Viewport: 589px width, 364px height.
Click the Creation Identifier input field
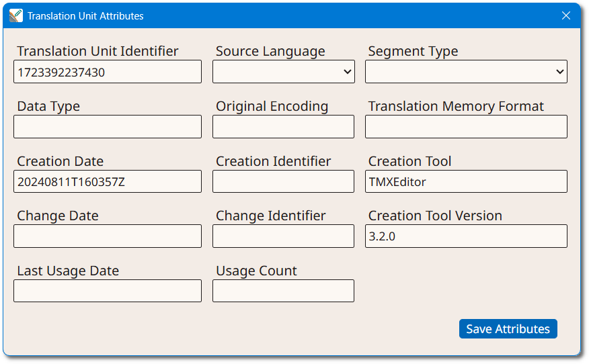(283, 181)
